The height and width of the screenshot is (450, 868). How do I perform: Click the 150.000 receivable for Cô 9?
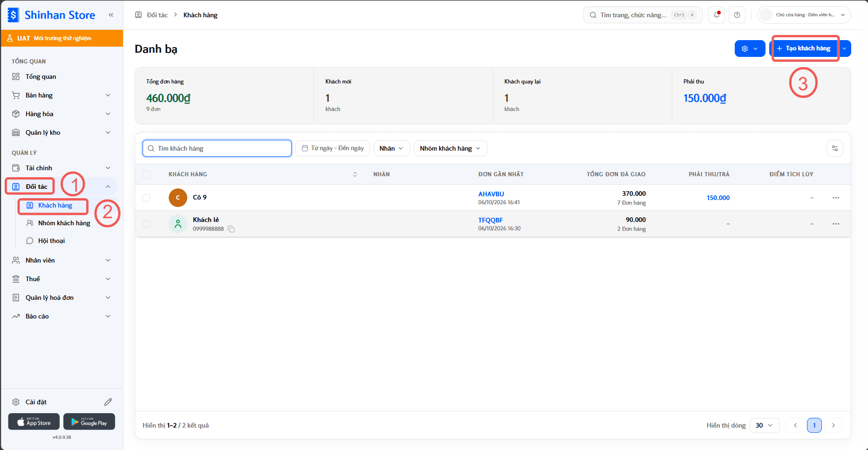pos(718,198)
